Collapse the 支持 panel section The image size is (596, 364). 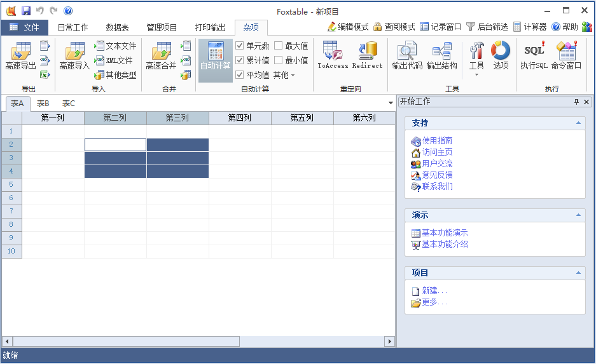tap(578, 123)
